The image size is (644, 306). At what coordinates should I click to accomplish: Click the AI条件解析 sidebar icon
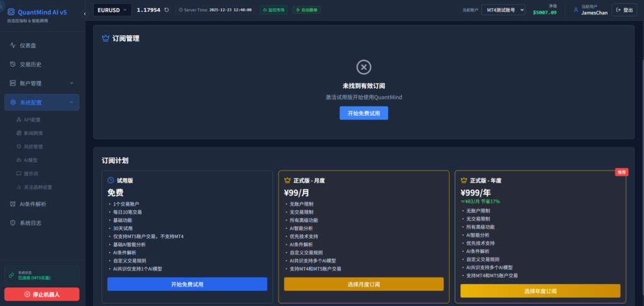[13, 204]
